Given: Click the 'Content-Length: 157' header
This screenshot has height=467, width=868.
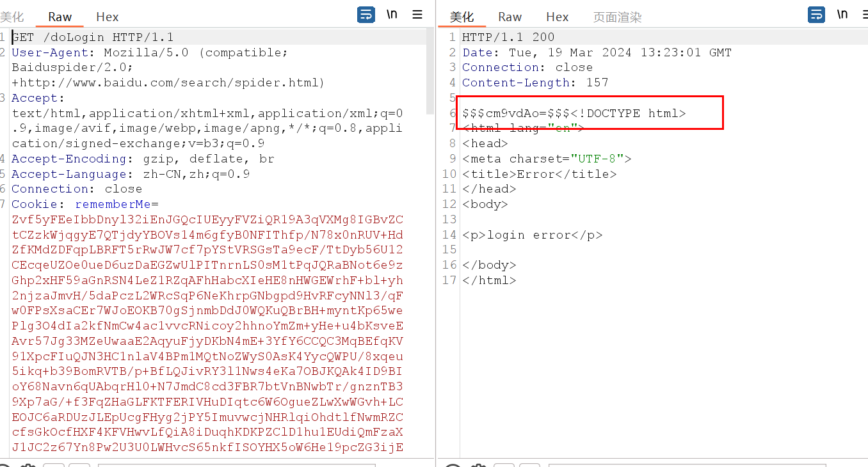Looking at the screenshot, I should point(535,83).
